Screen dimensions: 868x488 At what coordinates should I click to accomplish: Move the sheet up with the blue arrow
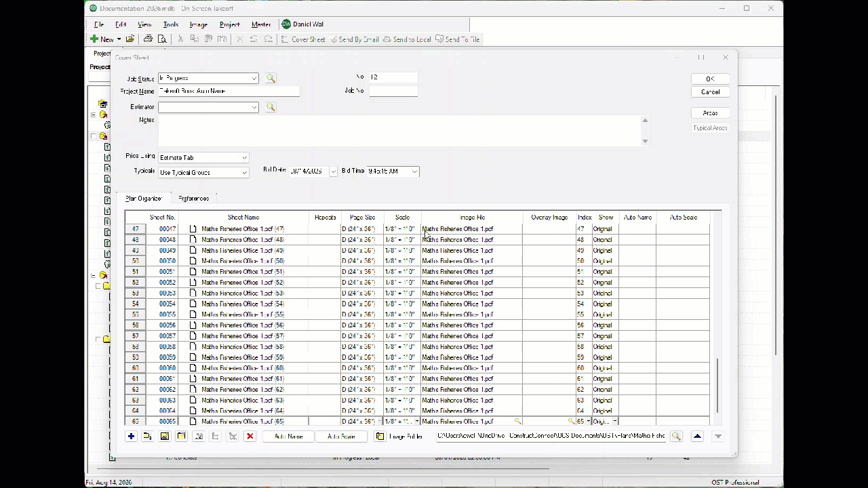tap(697, 436)
